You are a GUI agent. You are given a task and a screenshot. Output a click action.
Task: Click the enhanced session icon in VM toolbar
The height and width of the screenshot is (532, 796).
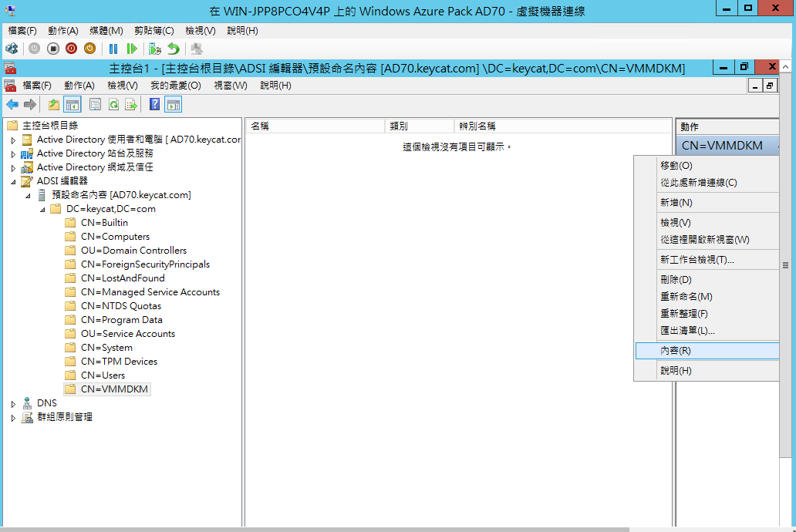(197, 49)
